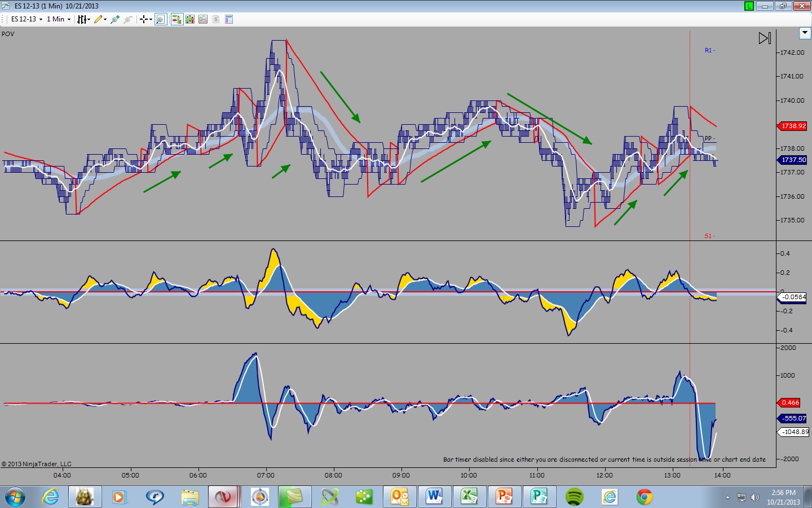The height and width of the screenshot is (508, 812).
Task: Click the zoom in magnifier icon
Action: point(115,19)
